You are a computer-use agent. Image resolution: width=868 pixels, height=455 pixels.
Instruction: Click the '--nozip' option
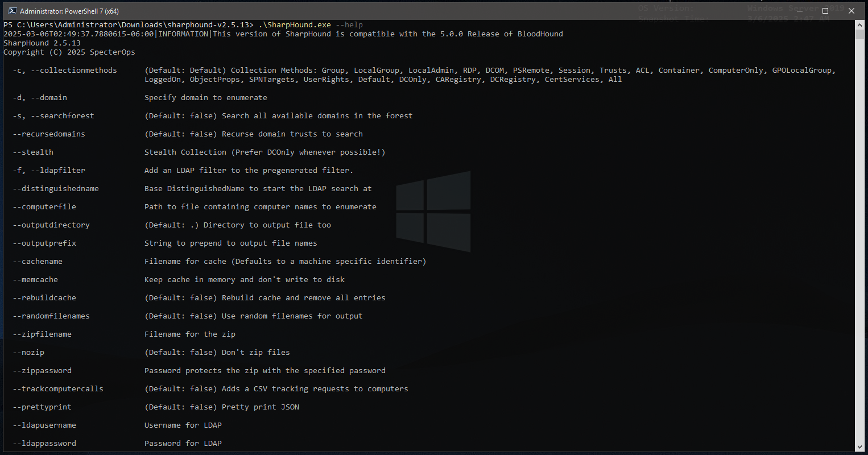coord(28,353)
